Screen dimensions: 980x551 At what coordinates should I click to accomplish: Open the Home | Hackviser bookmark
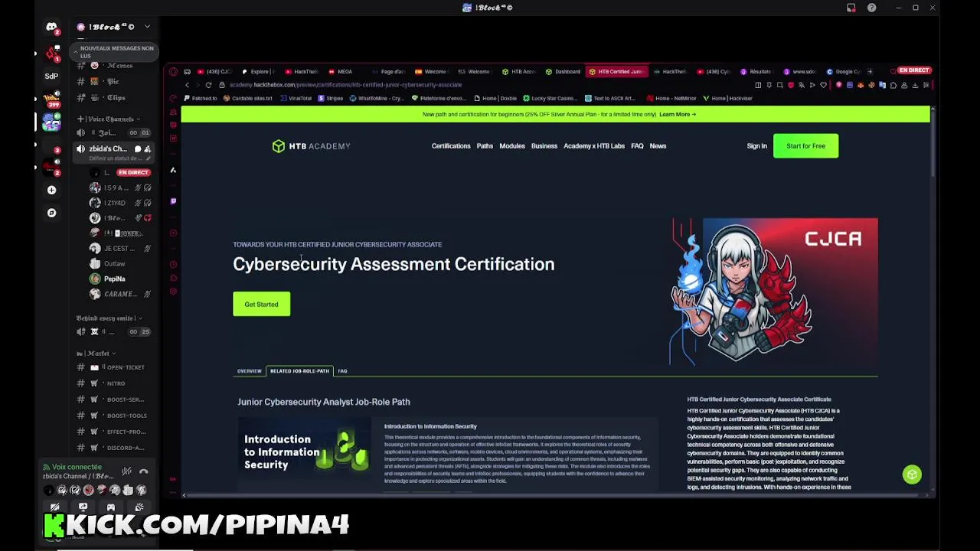[x=727, y=98]
